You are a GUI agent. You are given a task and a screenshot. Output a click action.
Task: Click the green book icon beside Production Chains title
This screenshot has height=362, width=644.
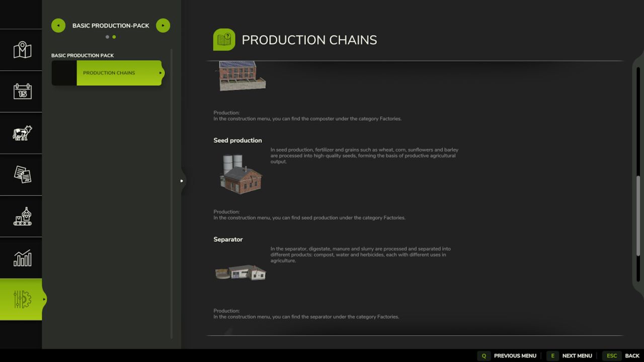point(224,39)
